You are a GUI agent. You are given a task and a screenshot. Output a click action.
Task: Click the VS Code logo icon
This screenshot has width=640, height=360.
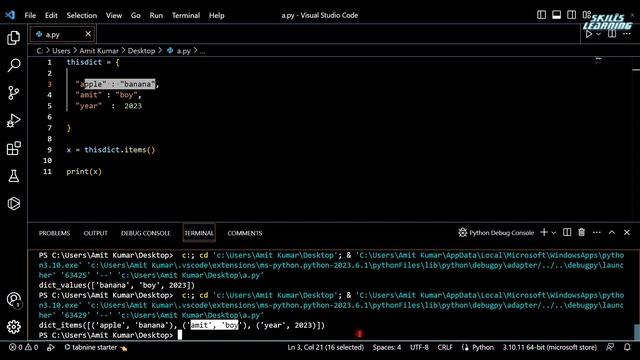pos(10,15)
